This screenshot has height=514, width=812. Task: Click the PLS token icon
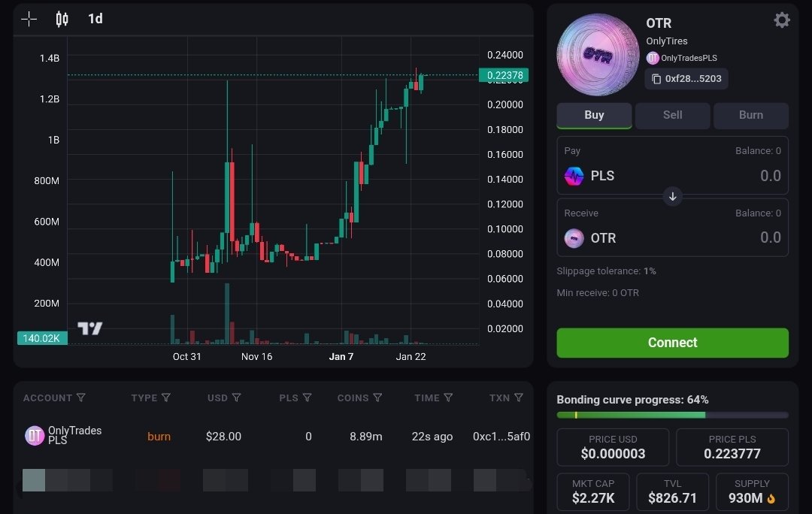point(574,176)
